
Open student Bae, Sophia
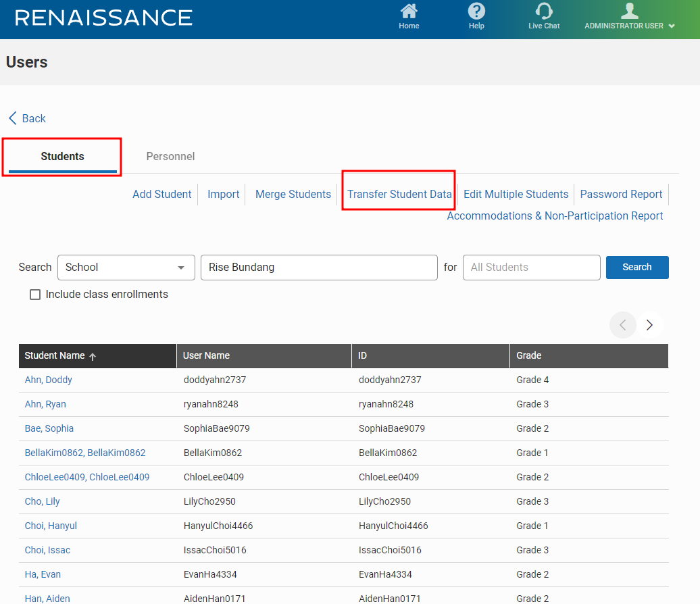49,428
